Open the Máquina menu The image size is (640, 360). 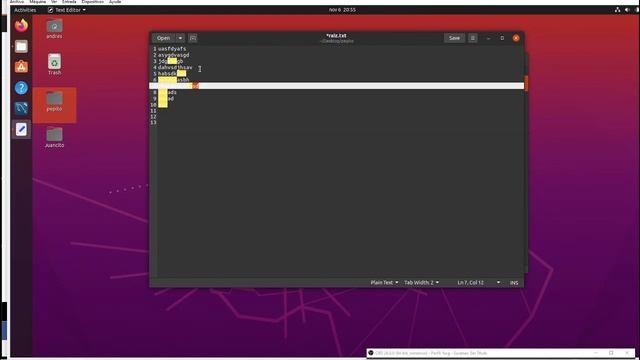pyautogui.click(x=38, y=2)
